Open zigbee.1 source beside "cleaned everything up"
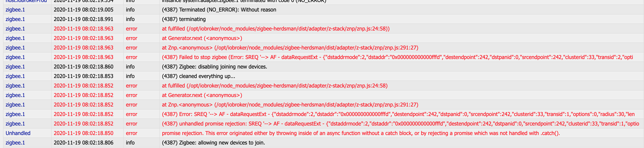Image resolution: width=644 pixels, height=148 pixels. [x=15, y=76]
